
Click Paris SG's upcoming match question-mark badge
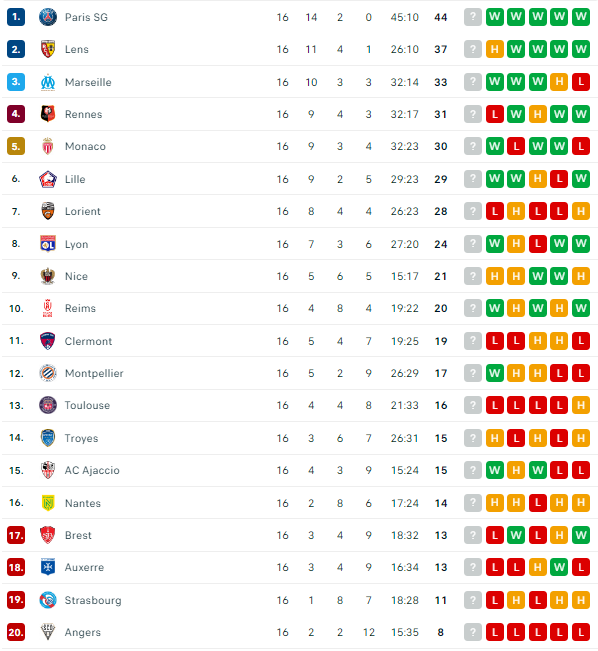point(473,17)
